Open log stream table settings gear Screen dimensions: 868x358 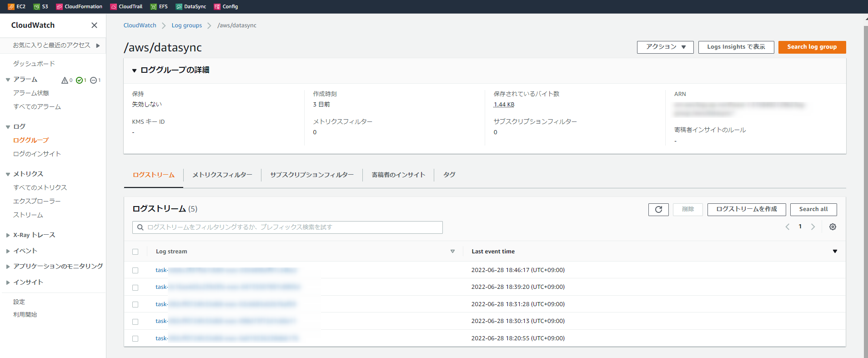(x=833, y=227)
